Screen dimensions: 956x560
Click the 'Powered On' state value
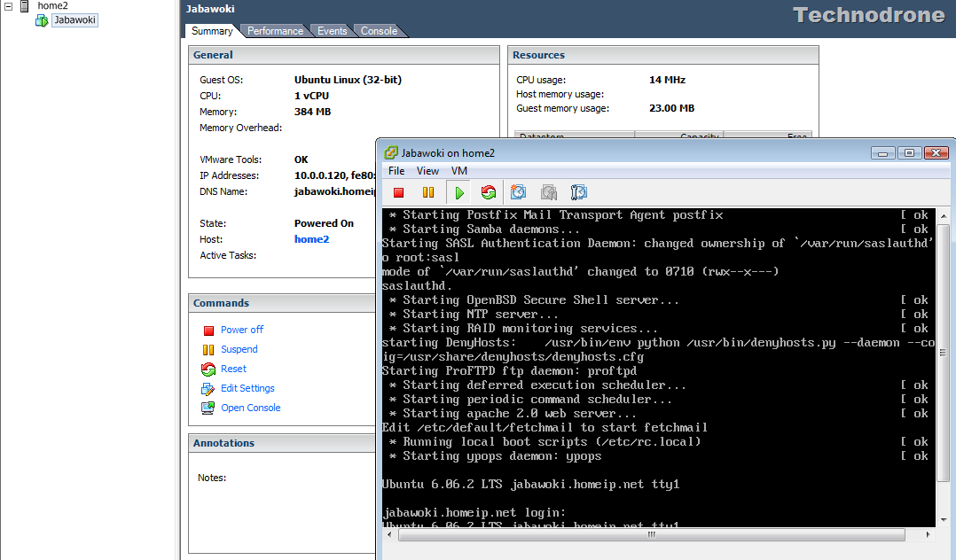click(x=324, y=223)
